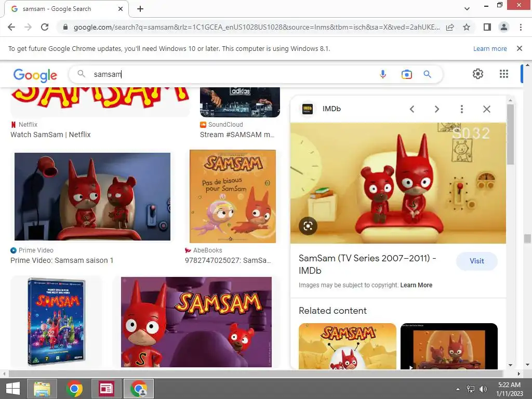Viewport: 532px width, 399px height.
Task: Open File Explorer from the taskbar
Action: point(42,389)
